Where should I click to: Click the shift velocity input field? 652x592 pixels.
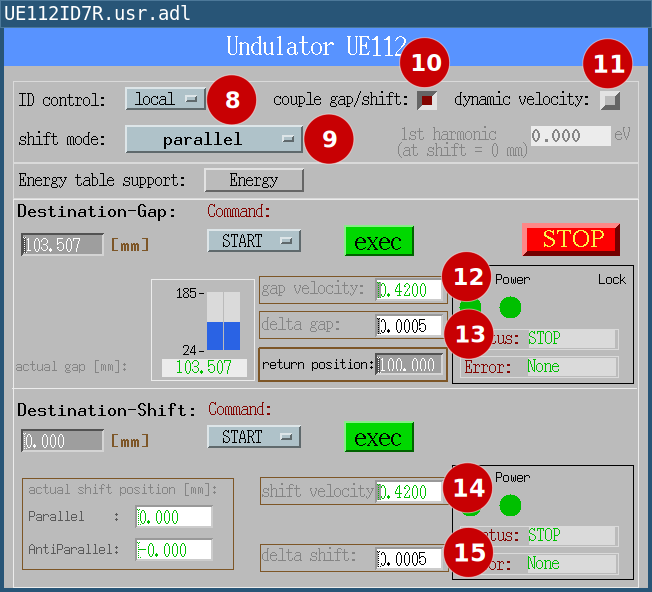click(409, 492)
